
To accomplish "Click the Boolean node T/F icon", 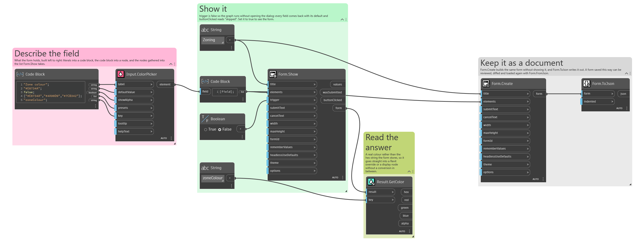I will click(205, 119).
